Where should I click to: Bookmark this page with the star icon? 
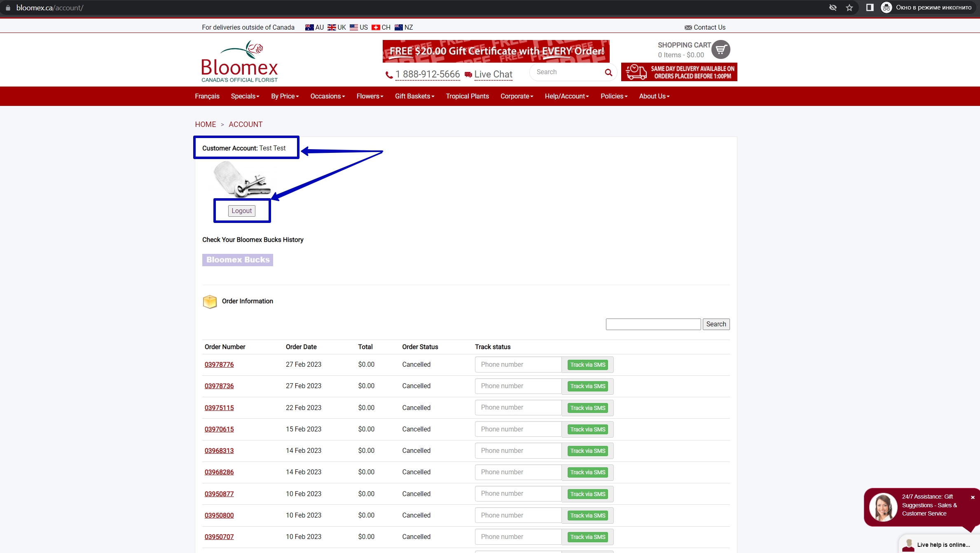849,7
